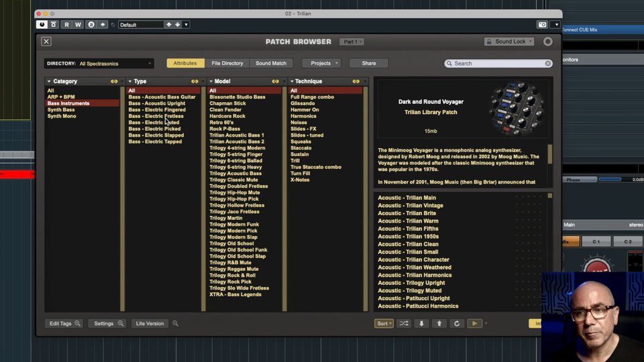Select Synth Mono category

tap(61, 116)
